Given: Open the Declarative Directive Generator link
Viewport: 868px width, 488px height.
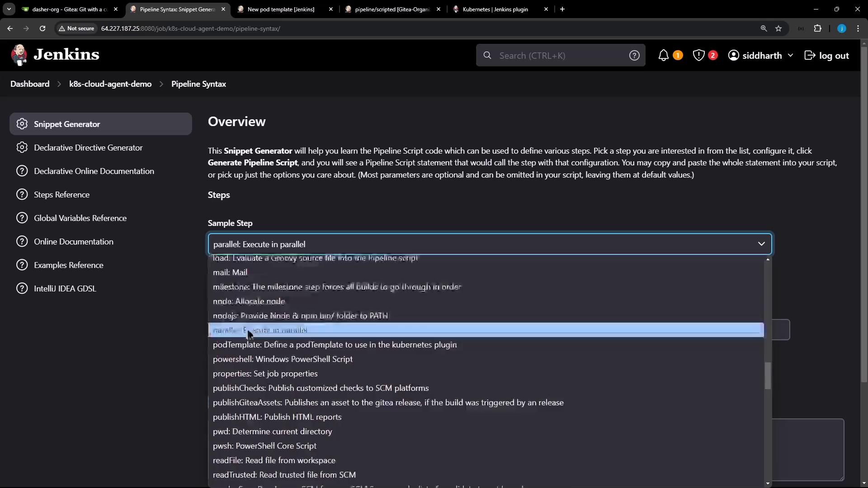Looking at the screenshot, I should [x=88, y=148].
